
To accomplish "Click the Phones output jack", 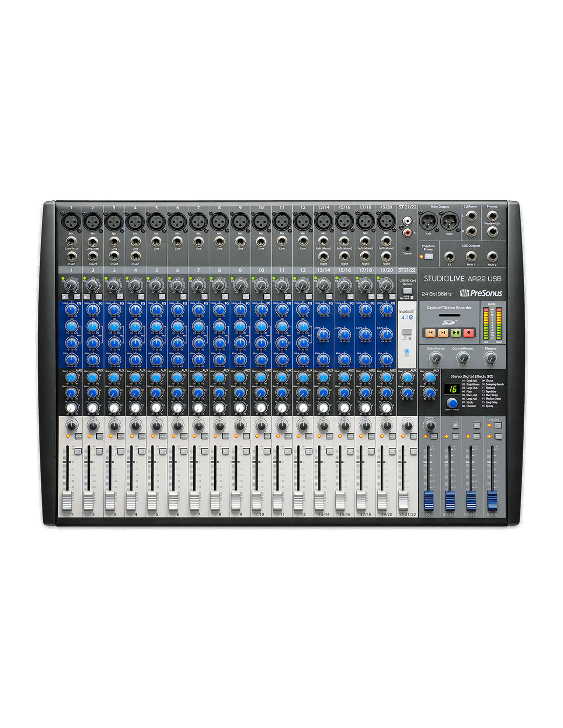I will click(x=492, y=215).
